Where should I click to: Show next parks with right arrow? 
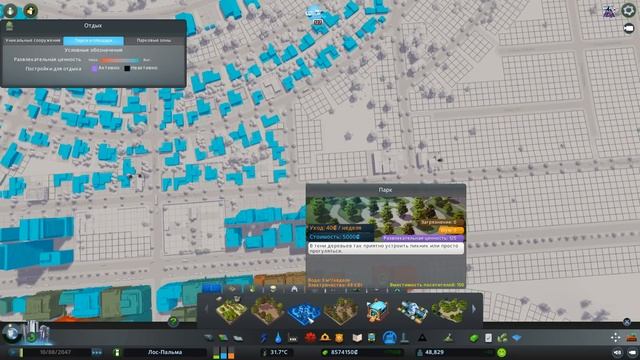[x=474, y=309]
